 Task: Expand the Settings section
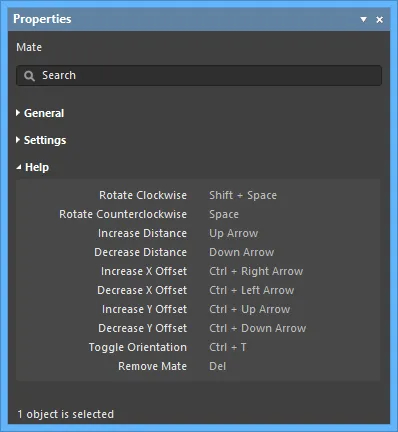tap(41, 140)
